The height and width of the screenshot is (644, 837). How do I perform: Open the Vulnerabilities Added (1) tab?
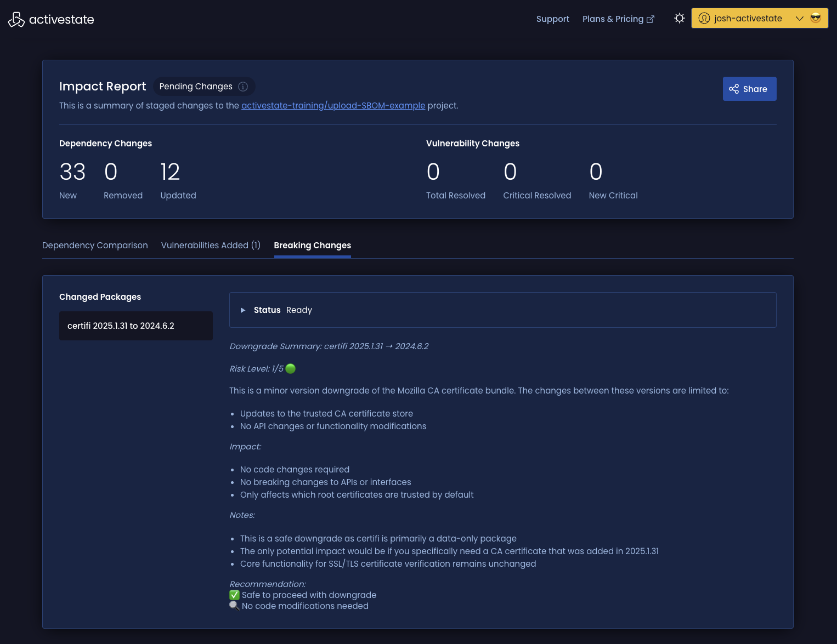211,246
